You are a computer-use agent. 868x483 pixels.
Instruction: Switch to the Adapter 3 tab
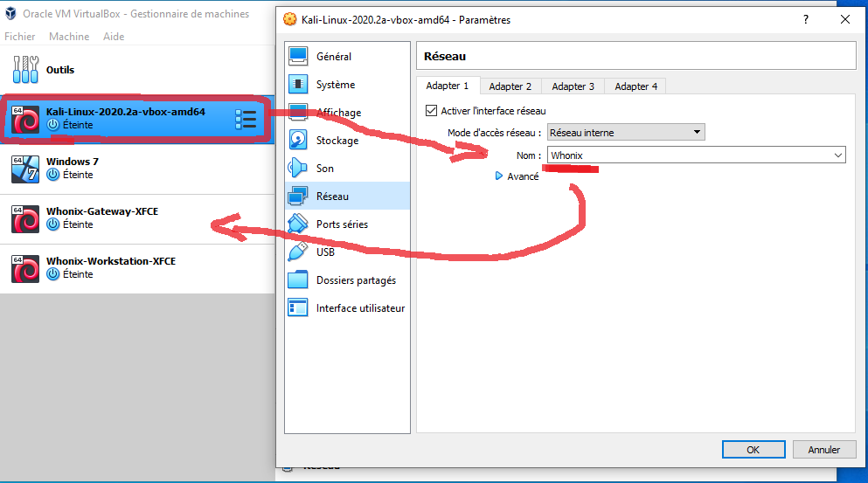(573, 86)
